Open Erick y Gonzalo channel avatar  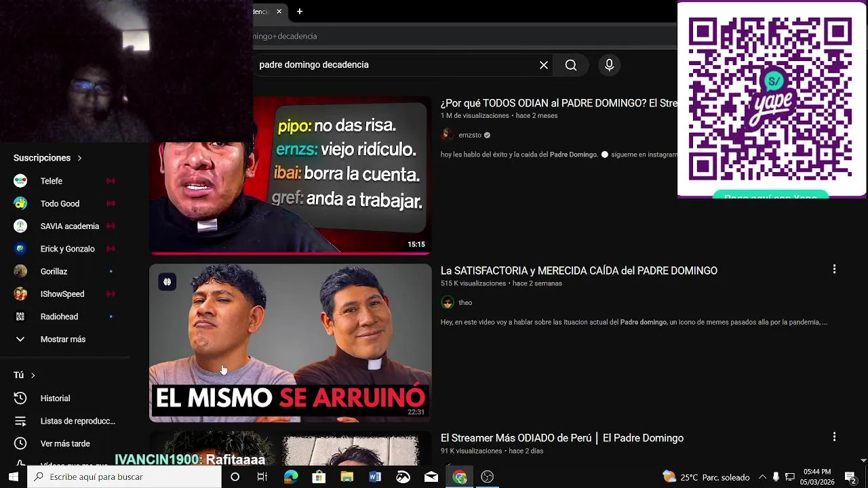[x=20, y=249]
